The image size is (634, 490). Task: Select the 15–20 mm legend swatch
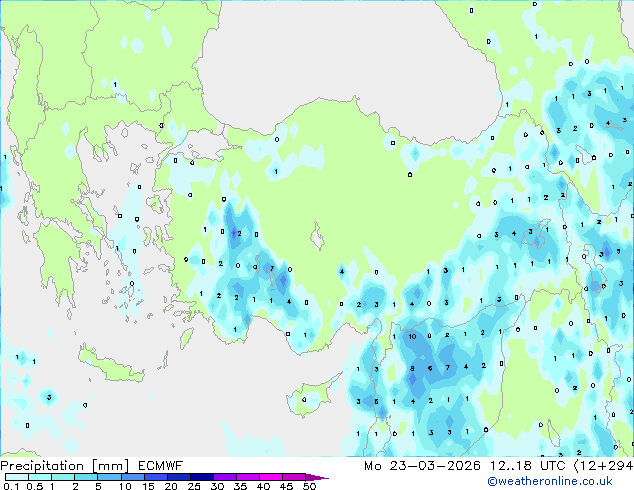point(155,477)
